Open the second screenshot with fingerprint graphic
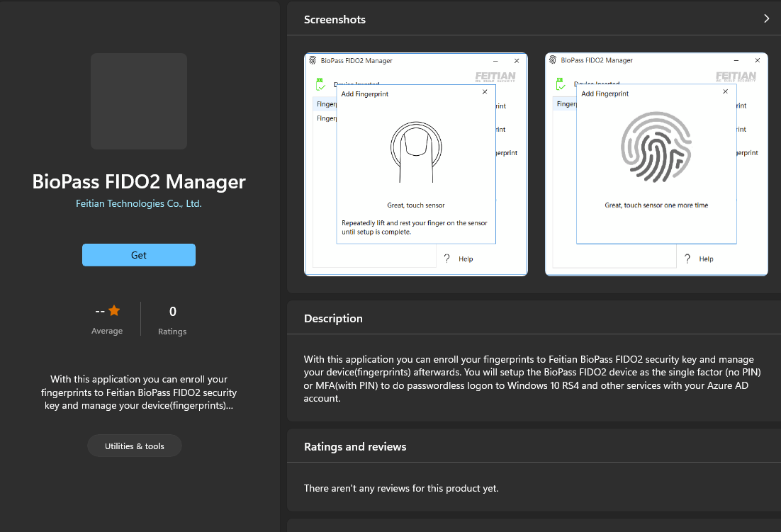The width and height of the screenshot is (781, 532). point(656,164)
